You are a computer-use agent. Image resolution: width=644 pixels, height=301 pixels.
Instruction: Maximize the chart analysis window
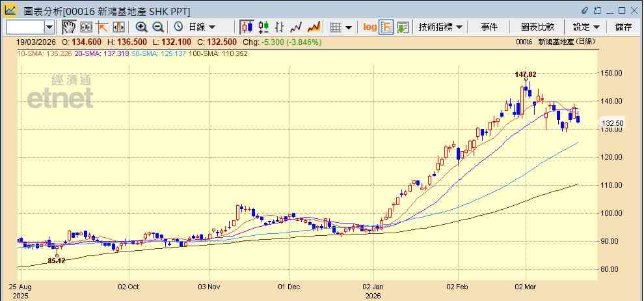622,10
